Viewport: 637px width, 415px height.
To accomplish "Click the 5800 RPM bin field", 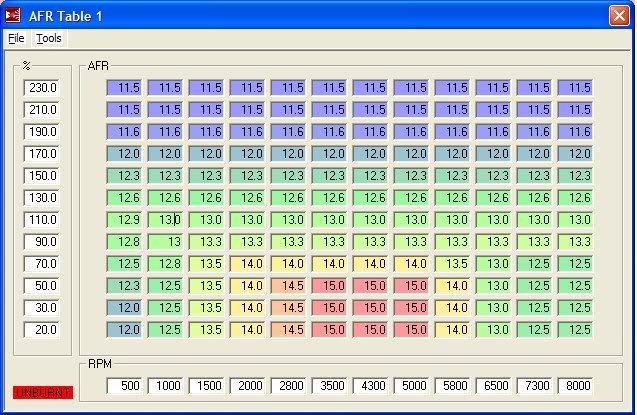I will (453, 385).
